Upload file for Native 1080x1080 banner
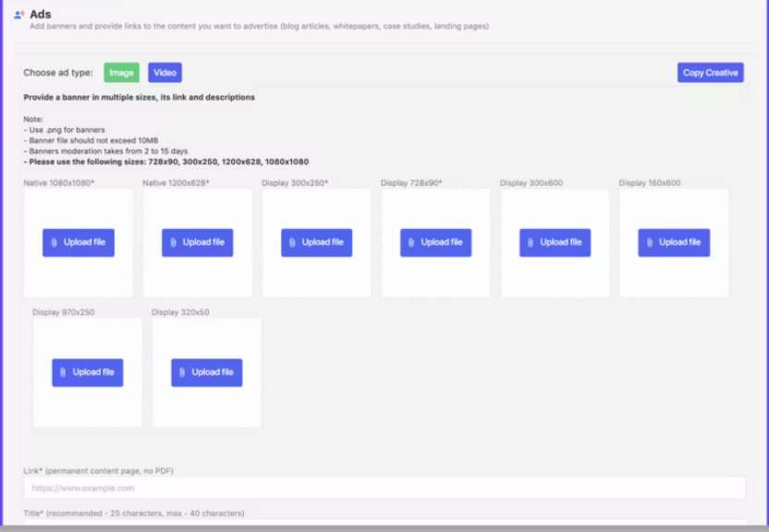 [79, 242]
